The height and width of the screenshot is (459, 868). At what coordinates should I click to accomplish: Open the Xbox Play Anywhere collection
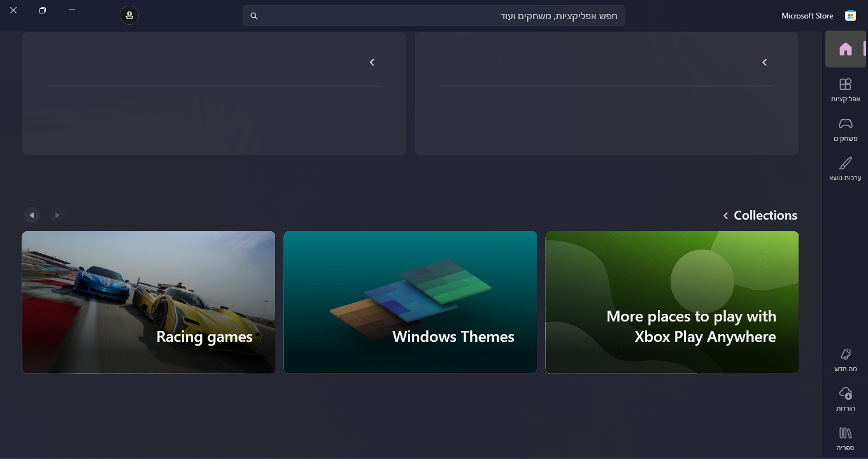[672, 302]
